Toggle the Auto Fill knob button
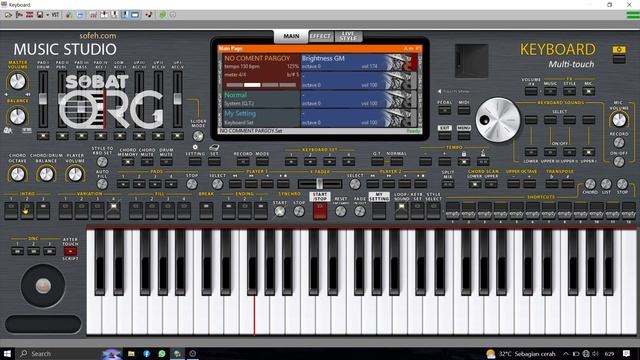The image size is (640, 360). pos(102,184)
